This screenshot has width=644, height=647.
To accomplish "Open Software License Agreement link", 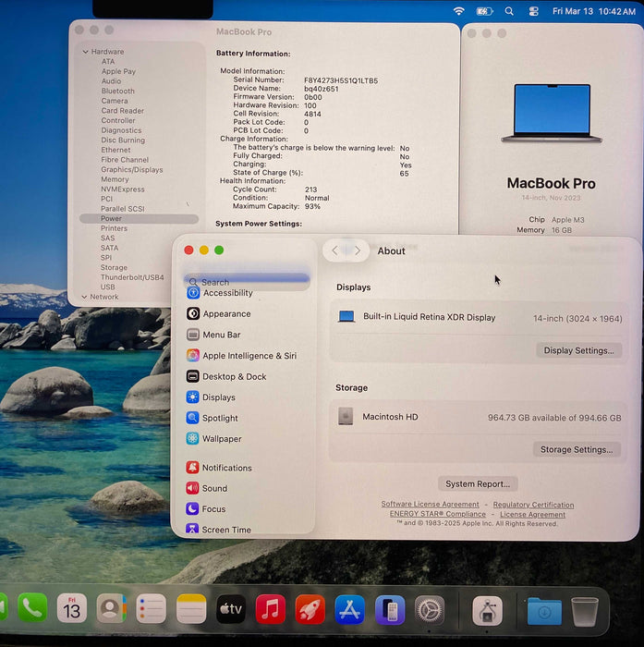I will tap(430, 505).
